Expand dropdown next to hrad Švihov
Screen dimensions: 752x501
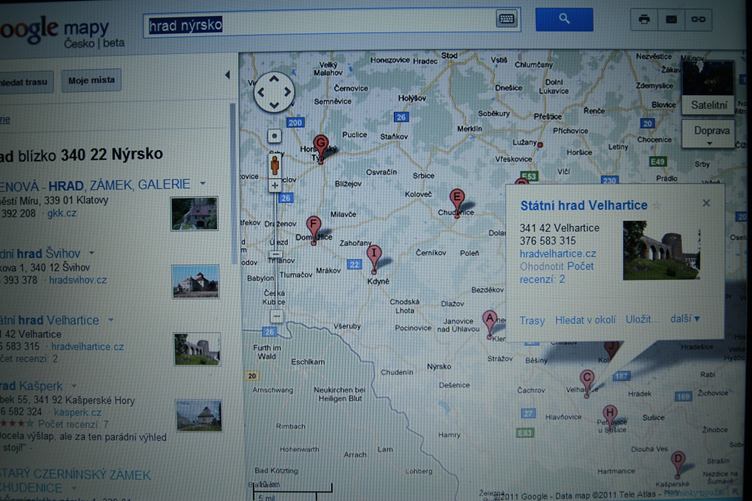click(x=92, y=252)
